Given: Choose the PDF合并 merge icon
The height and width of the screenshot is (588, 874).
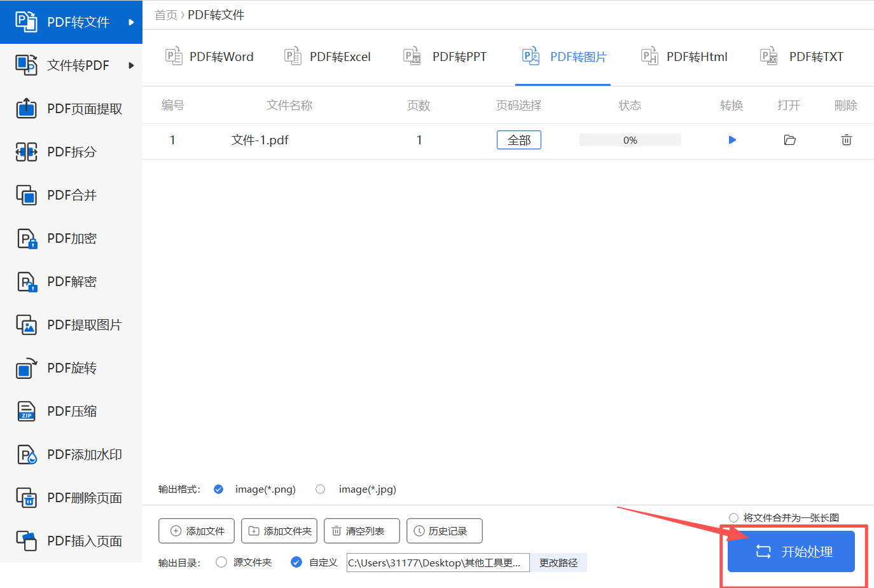Looking at the screenshot, I should (26, 195).
